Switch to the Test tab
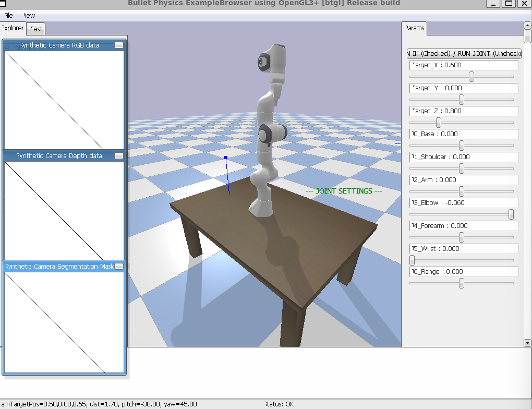 coord(37,29)
